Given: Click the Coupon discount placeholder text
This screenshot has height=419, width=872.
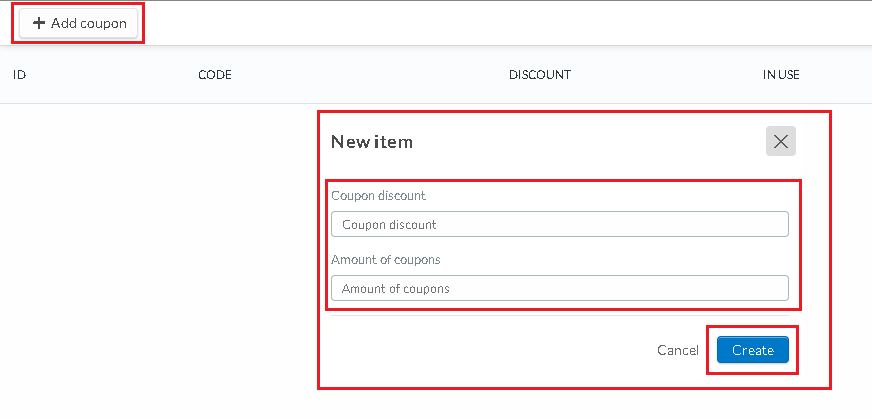Looking at the screenshot, I should (389, 225).
